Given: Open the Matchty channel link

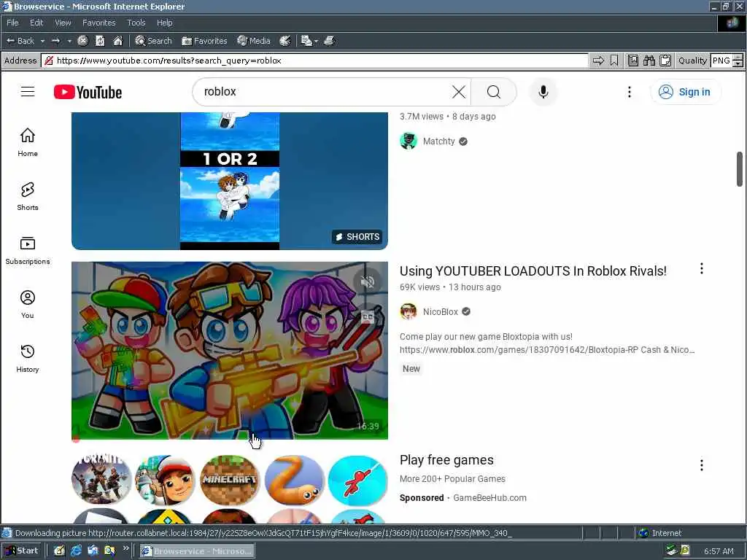Looking at the screenshot, I should pyautogui.click(x=438, y=141).
